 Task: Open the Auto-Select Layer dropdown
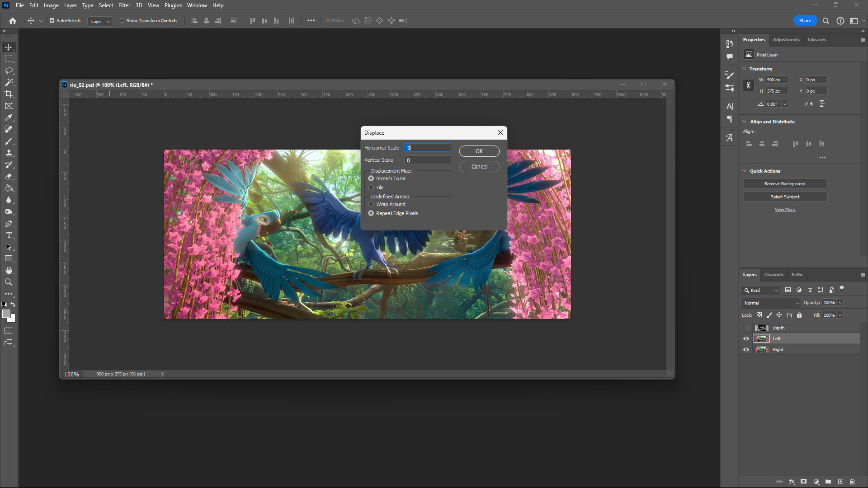tap(100, 21)
